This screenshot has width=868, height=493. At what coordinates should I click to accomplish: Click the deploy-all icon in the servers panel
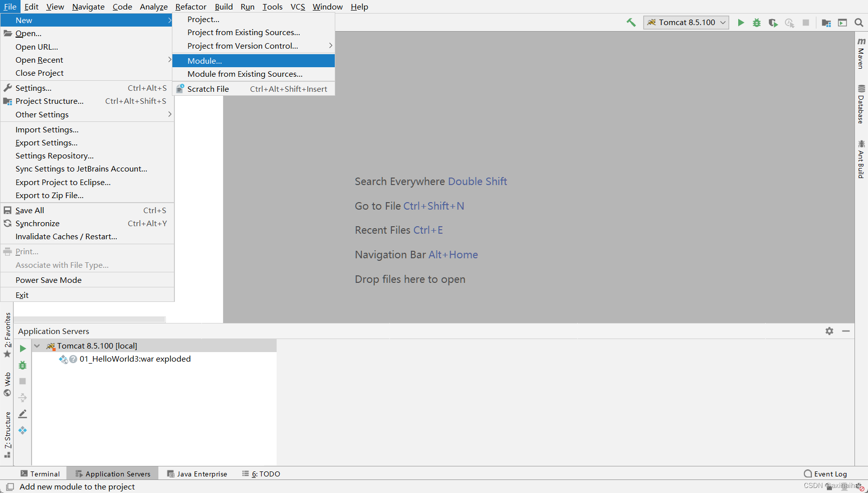click(x=23, y=398)
